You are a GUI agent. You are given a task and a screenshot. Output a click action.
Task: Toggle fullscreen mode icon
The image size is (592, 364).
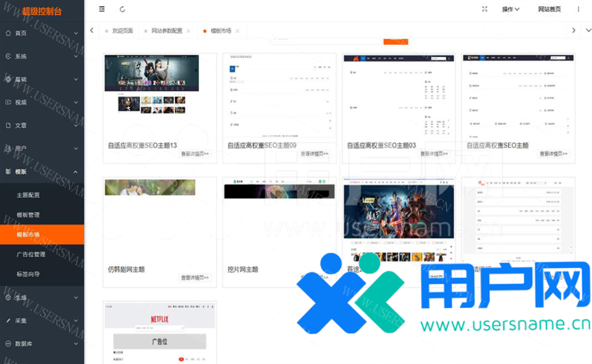pos(484,9)
